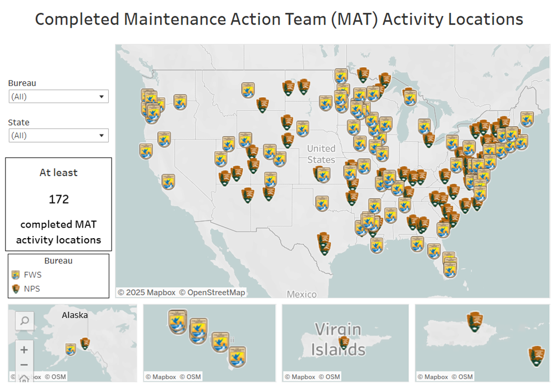The height and width of the screenshot is (392, 557).
Task: Click the NPS marker on Puerto Rico's north coast
Action: 475,321
